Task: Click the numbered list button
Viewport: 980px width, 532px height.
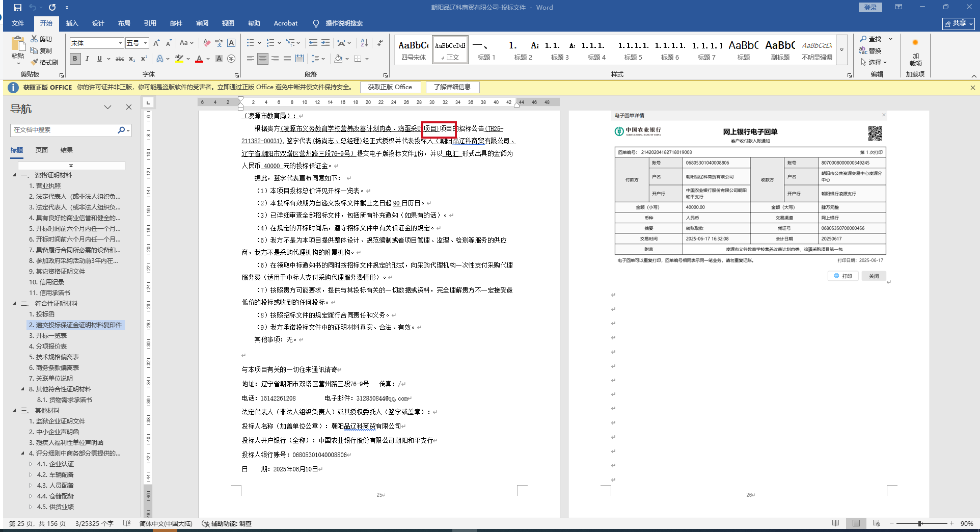Action: (x=270, y=43)
